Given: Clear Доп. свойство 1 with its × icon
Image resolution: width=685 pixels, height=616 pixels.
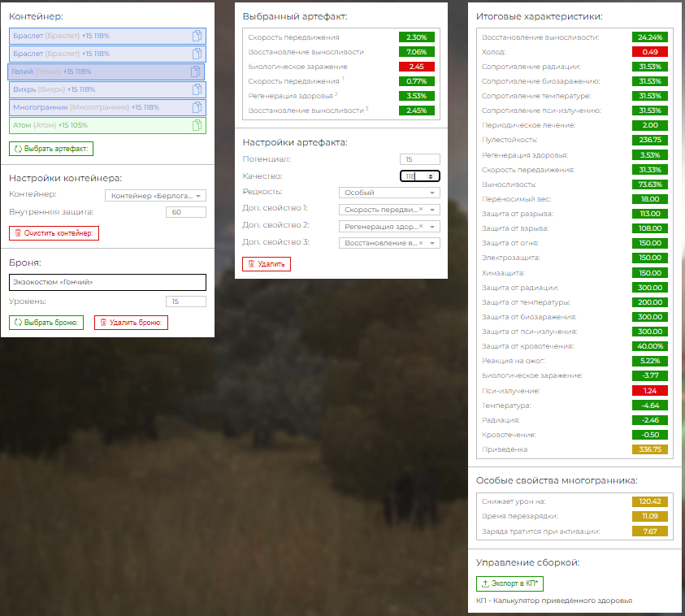Looking at the screenshot, I should pos(421,210).
